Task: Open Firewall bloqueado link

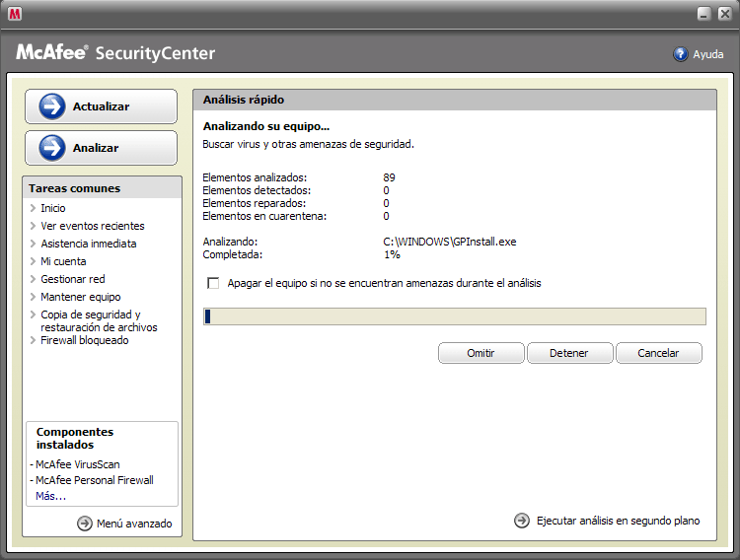Action: 84,340
